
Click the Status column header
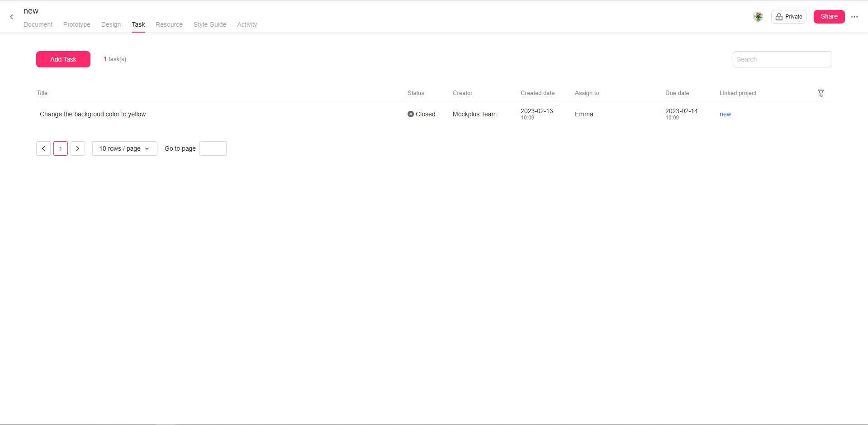[416, 93]
